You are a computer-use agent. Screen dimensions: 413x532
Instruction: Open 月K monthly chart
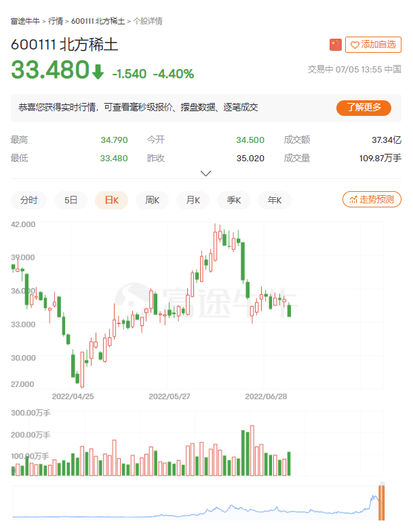[x=193, y=200]
